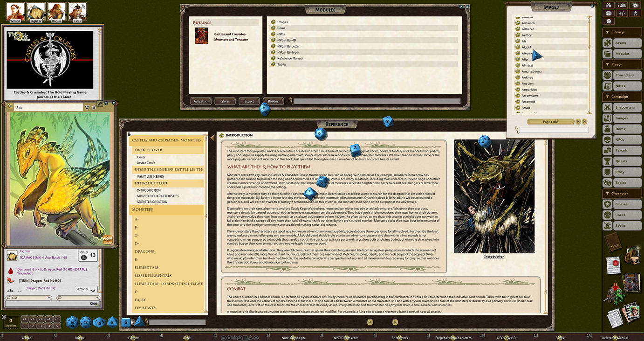
Task: Open the GM chat speaker dropdown
Action: 28,298
